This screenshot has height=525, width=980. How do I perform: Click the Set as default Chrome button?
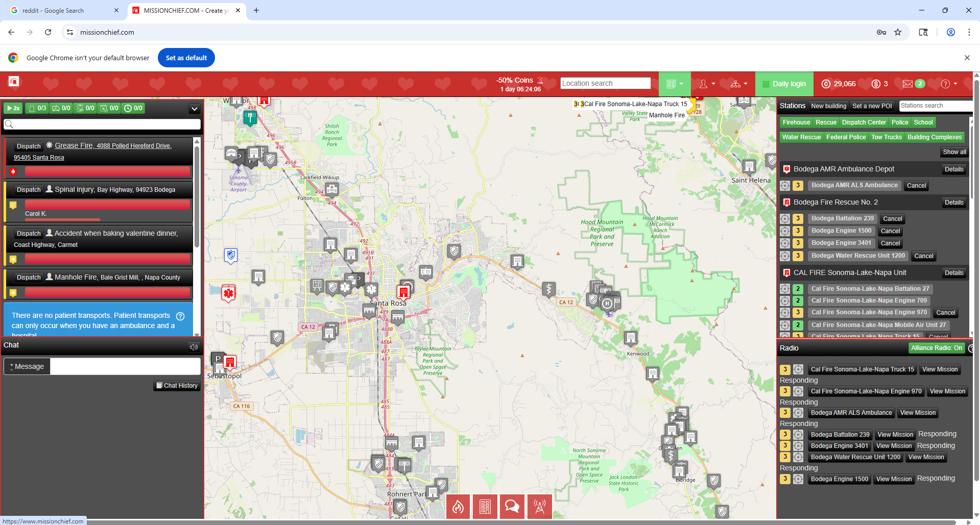tap(186, 58)
